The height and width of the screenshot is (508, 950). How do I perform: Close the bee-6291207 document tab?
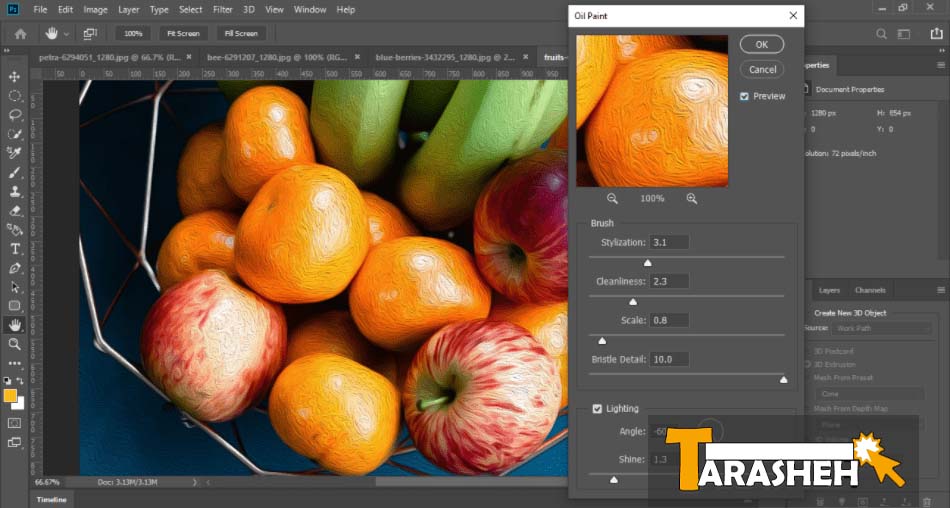tap(357, 57)
